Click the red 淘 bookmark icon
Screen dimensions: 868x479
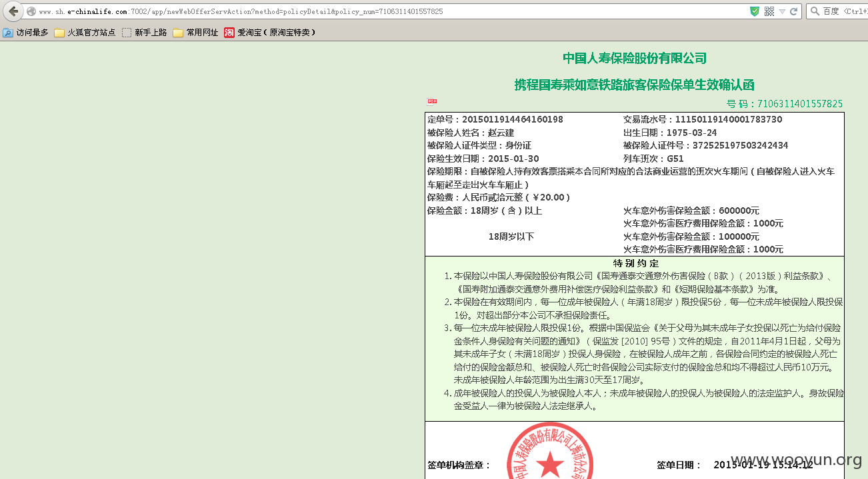pos(229,32)
